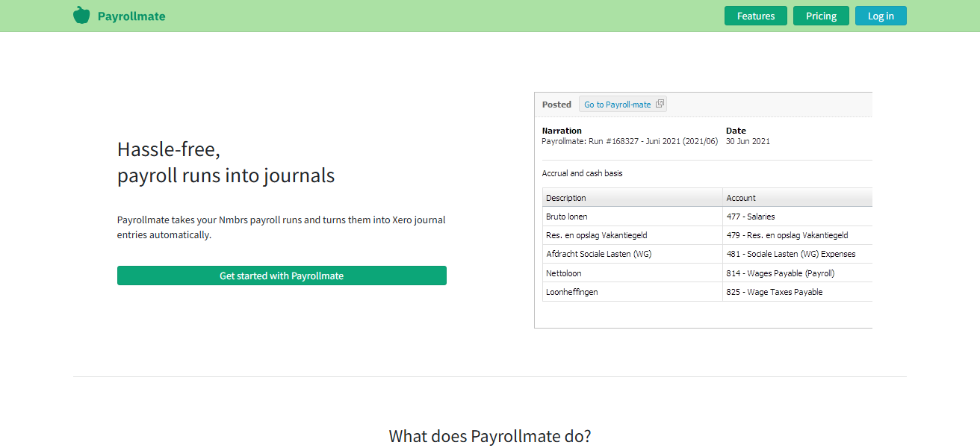Open the Pricing page
980x448 pixels.
click(x=821, y=15)
